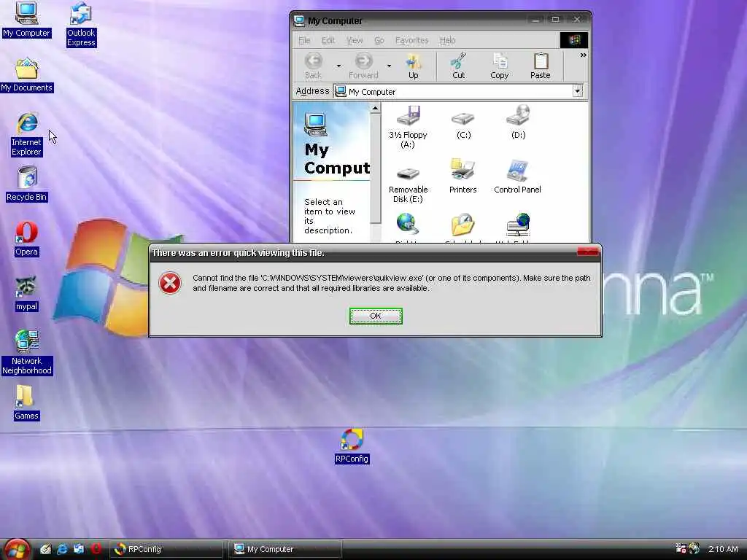Viewport: 747px width, 560px height.
Task: Click OK in the error dialog
Action: click(x=376, y=316)
